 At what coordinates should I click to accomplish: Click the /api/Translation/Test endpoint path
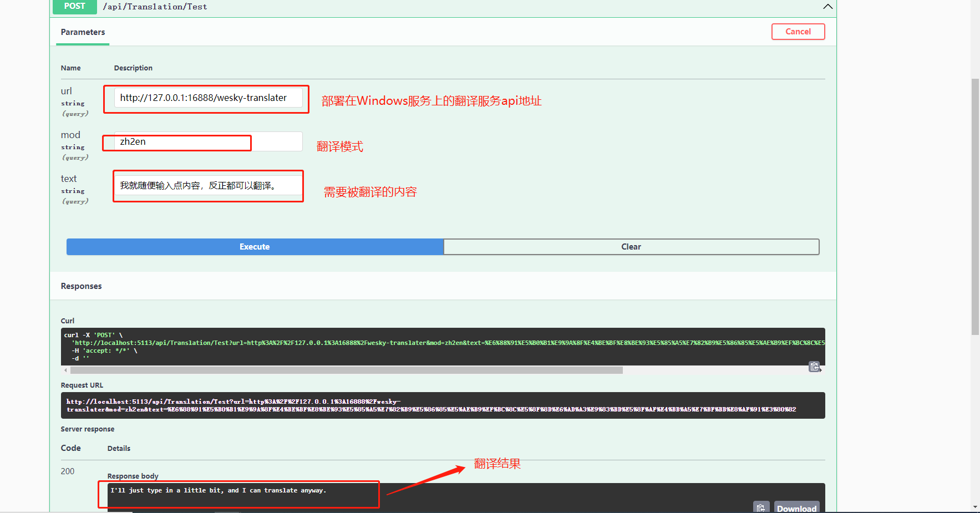click(155, 7)
